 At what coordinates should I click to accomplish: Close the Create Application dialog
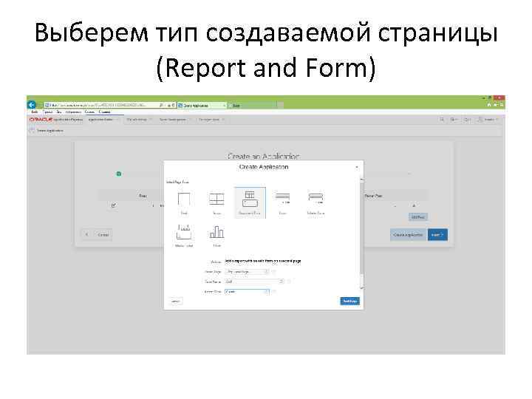357,167
